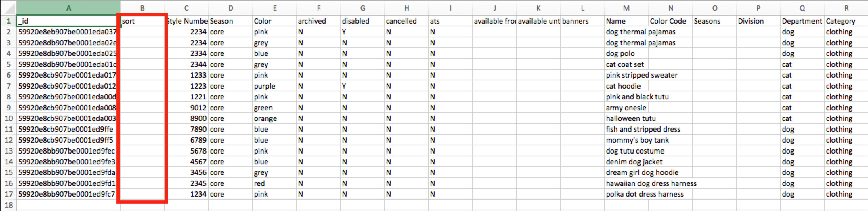Select column M header
Viewport: 868px width, 211px height.
click(x=626, y=8)
